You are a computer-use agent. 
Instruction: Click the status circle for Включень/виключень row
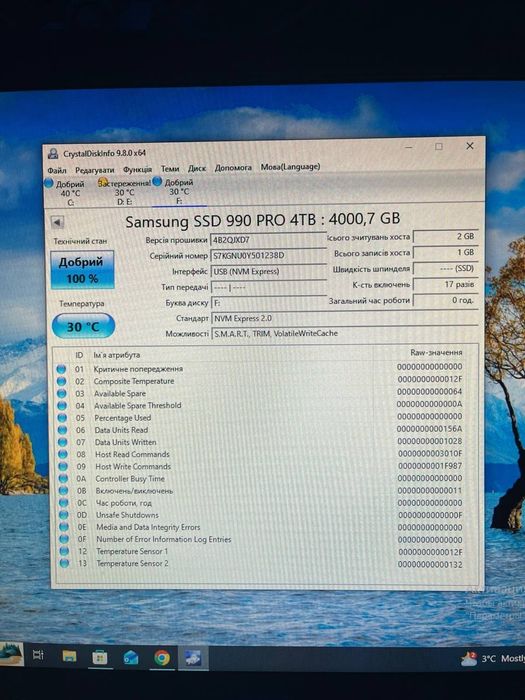point(63,491)
